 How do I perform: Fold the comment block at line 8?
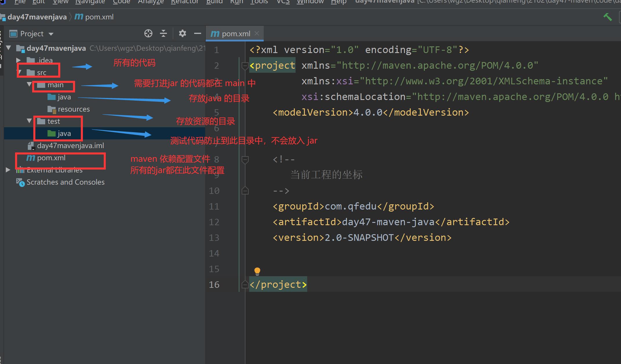245,160
